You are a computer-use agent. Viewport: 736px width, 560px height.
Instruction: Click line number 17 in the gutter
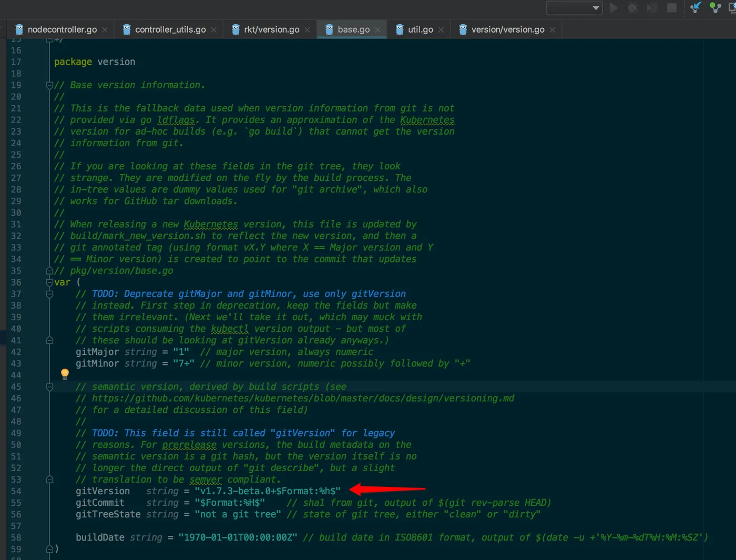[16, 62]
